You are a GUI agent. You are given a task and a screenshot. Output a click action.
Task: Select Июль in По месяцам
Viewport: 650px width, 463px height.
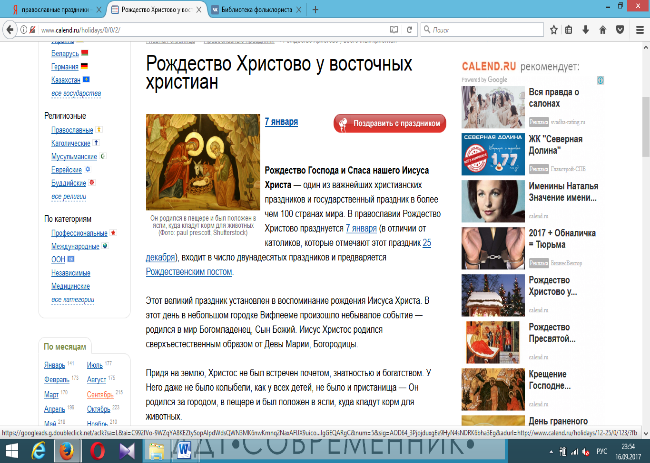(95, 365)
